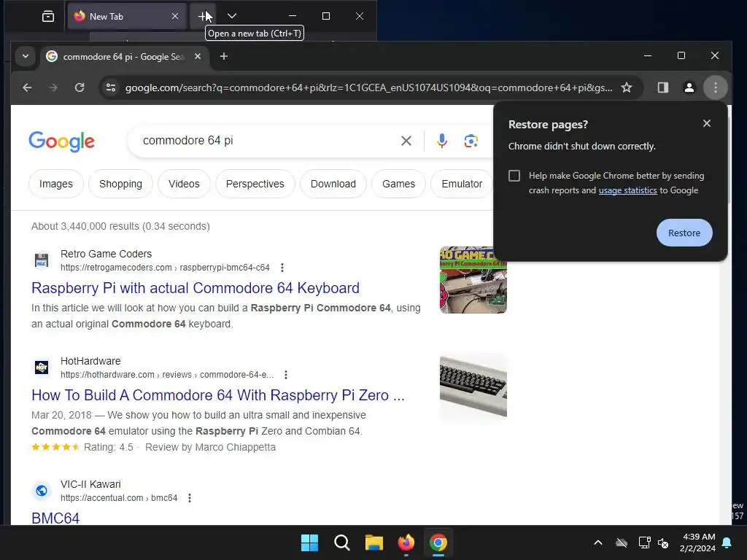Search by image with Google Lens

coord(471,141)
